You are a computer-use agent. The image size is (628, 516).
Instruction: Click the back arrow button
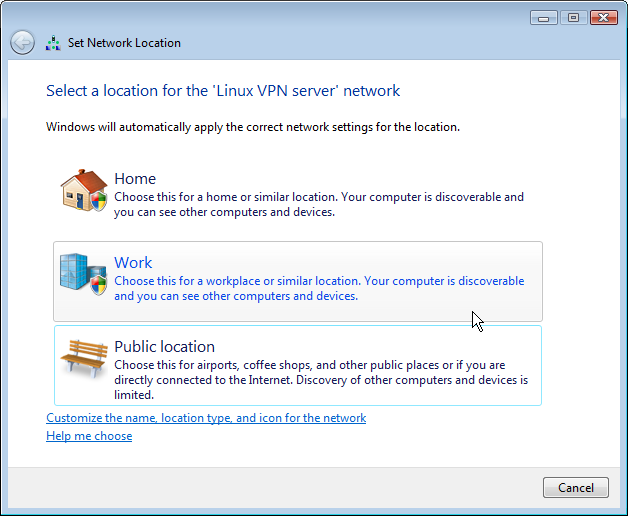(x=22, y=42)
